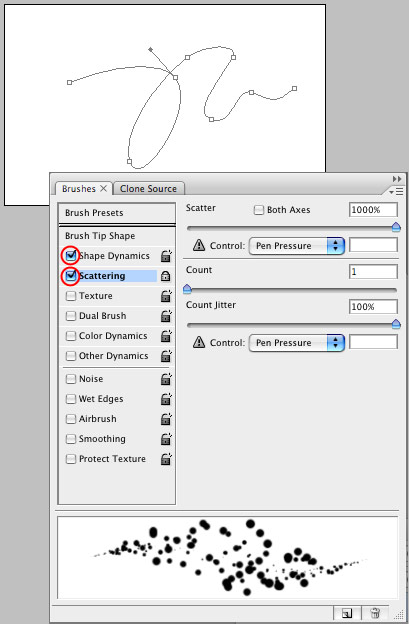Toggle the Scattering lock icon

click(x=165, y=276)
